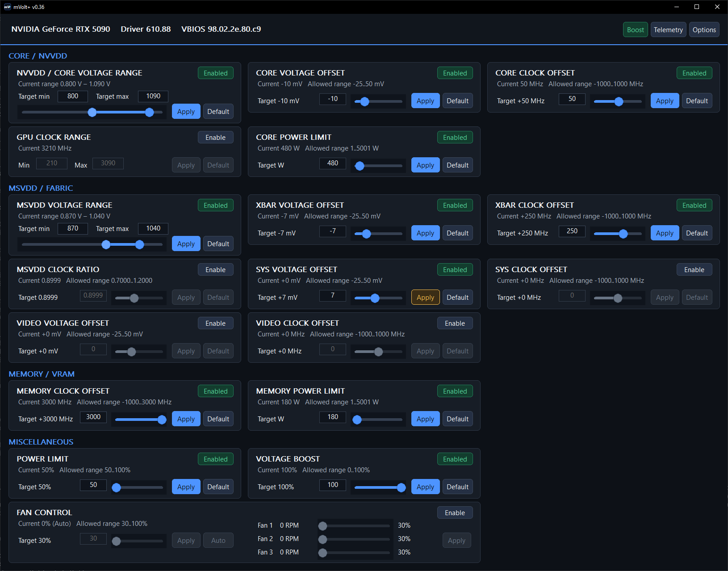
Task: Click the CORE / NVVDD section heading
Action: (x=38, y=56)
